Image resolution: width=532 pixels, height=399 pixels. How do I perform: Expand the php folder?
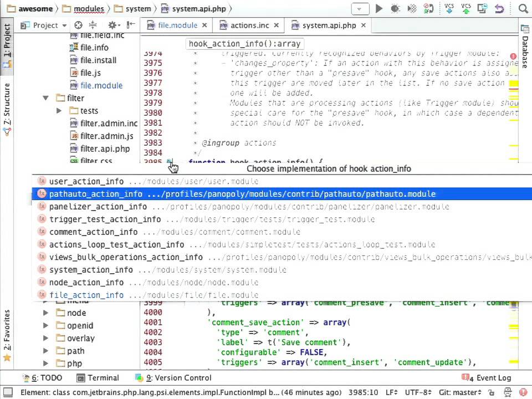pyautogui.click(x=46, y=364)
